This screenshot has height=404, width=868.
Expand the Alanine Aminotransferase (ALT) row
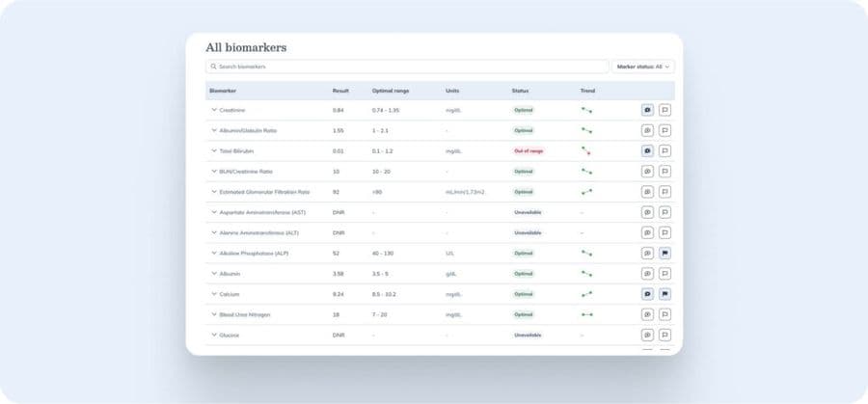(x=213, y=232)
